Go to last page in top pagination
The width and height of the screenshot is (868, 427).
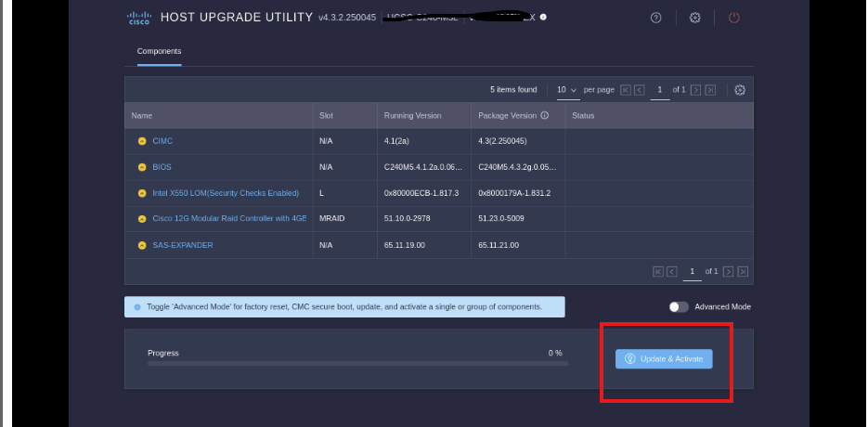coord(710,90)
